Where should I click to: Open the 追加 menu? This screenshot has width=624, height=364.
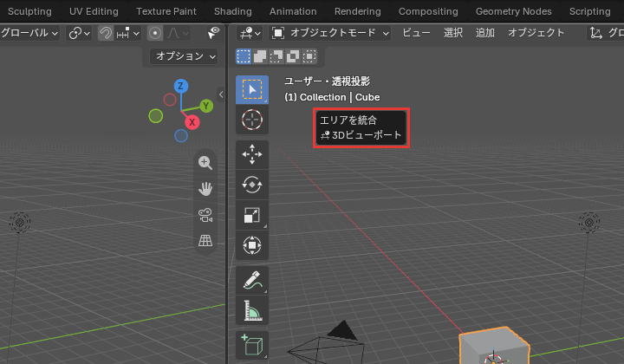click(x=485, y=33)
